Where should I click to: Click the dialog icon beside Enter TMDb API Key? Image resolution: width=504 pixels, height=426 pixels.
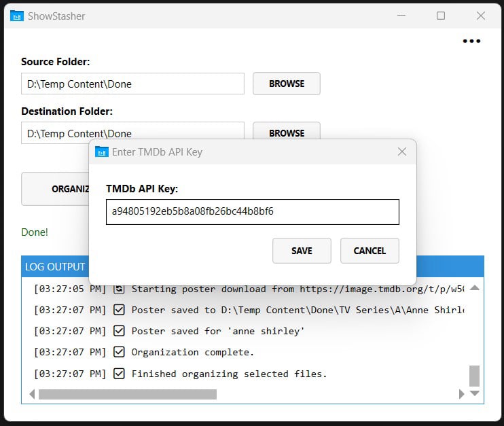pyautogui.click(x=102, y=152)
